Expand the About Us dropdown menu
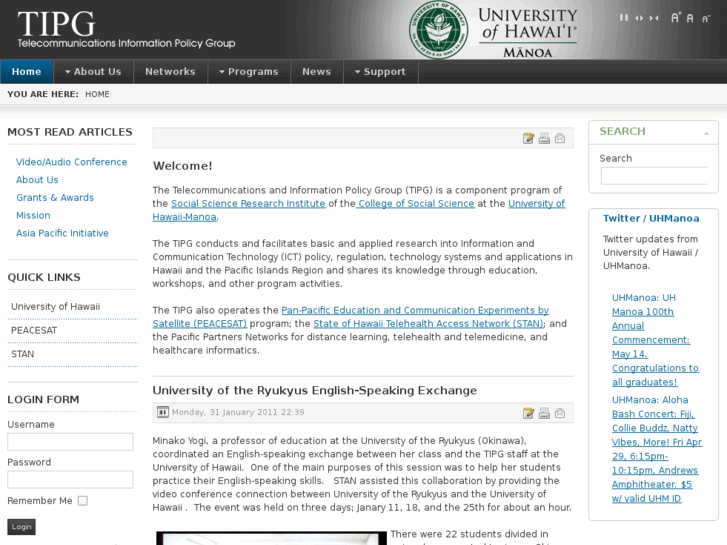The image size is (727, 545). (93, 71)
